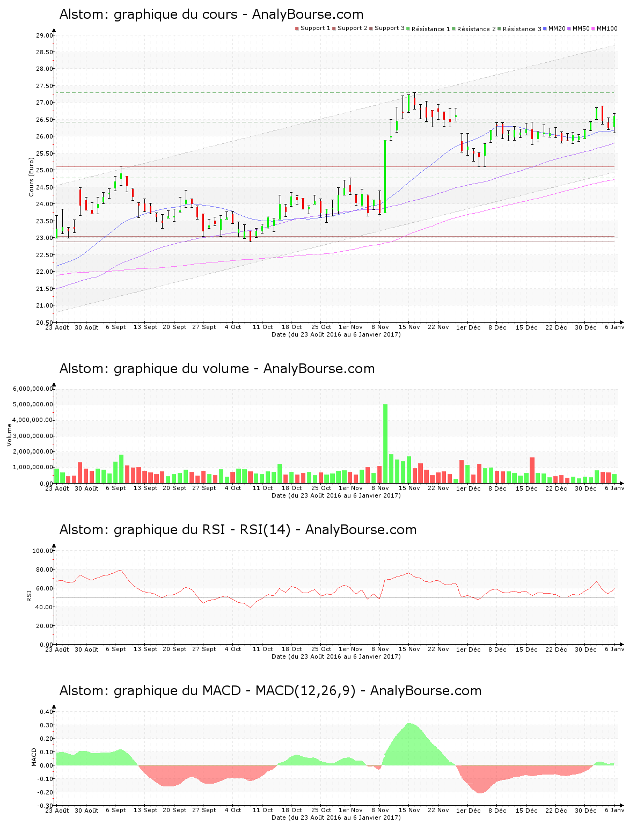The height and width of the screenshot is (832, 644).
Task: Click the 'Cours (Euro)' axis label
Action: point(31,177)
